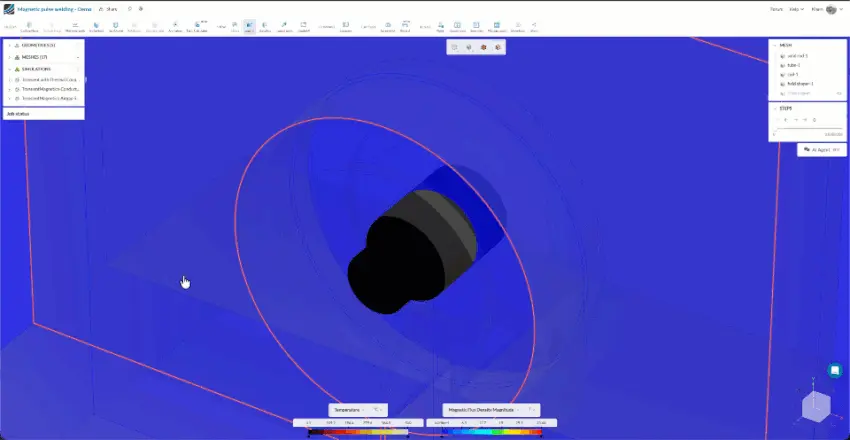
Task: Click the STEPS timeline slider track
Action: tap(808, 129)
